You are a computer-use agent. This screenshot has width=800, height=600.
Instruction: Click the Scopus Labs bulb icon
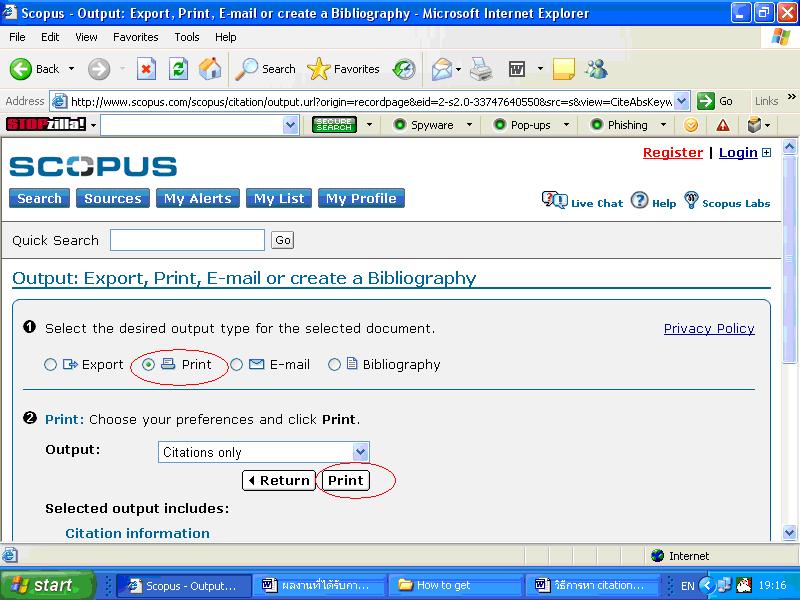691,200
